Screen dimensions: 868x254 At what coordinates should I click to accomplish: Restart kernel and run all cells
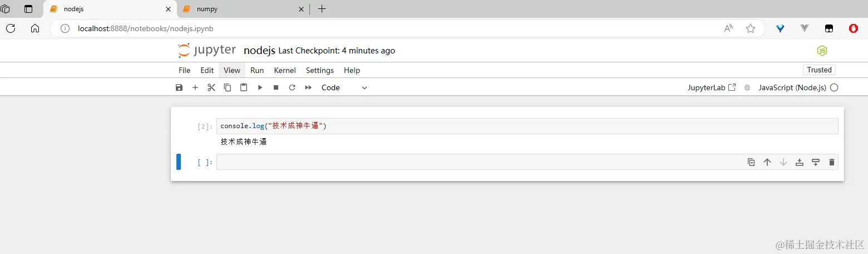(x=308, y=87)
